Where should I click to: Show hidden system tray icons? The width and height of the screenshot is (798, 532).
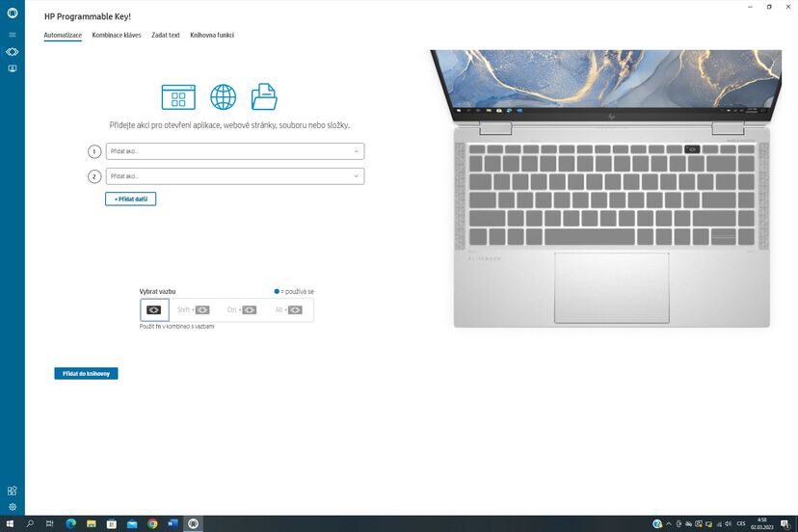669,524
